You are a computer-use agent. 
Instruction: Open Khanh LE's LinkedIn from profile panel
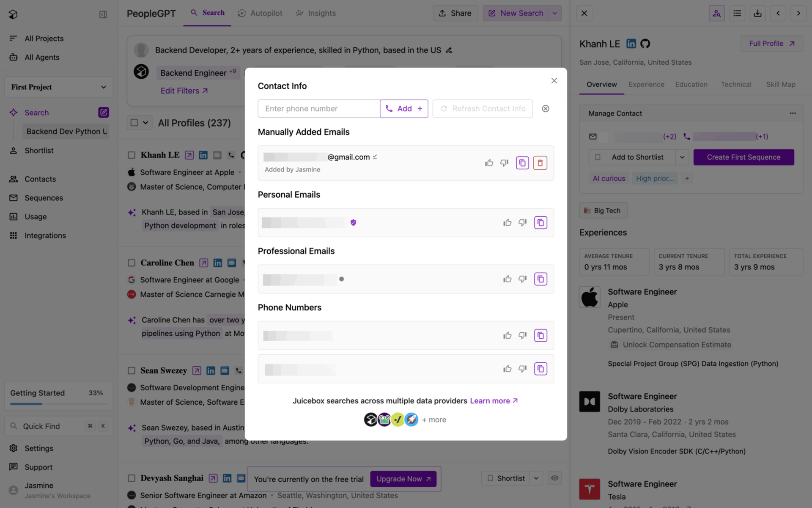(x=631, y=44)
